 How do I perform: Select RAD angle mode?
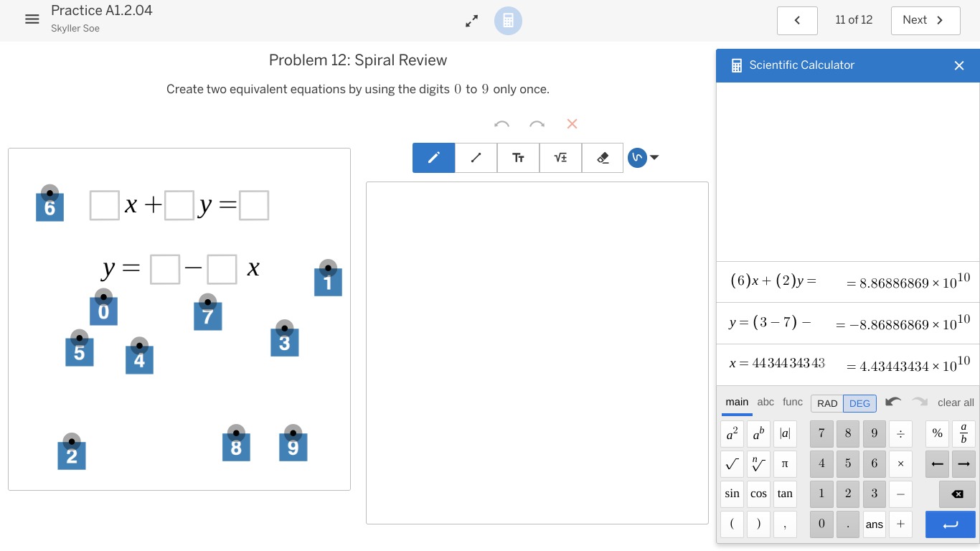pyautogui.click(x=827, y=403)
